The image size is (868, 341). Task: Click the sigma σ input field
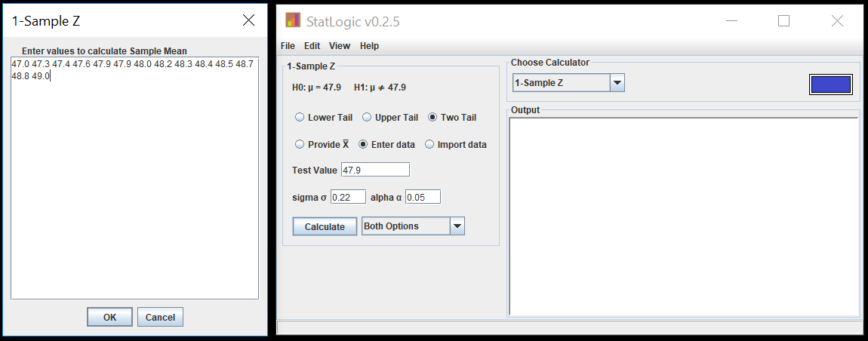point(348,197)
